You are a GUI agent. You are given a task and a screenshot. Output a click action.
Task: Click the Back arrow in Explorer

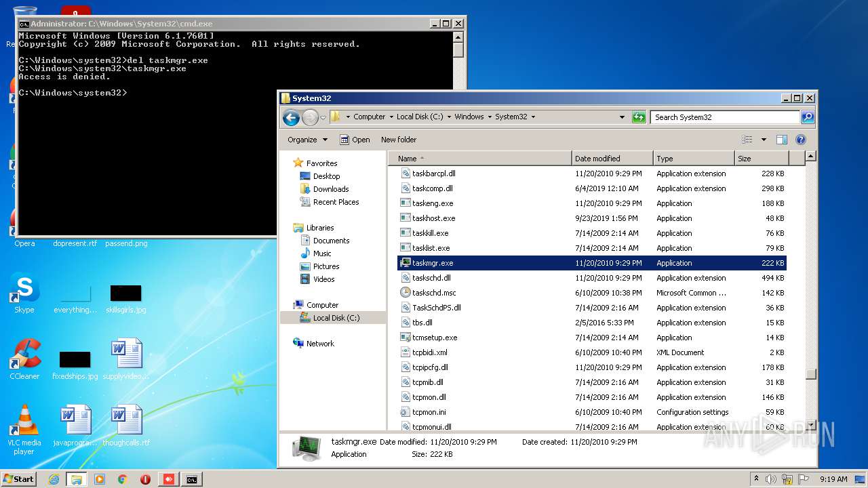(292, 117)
